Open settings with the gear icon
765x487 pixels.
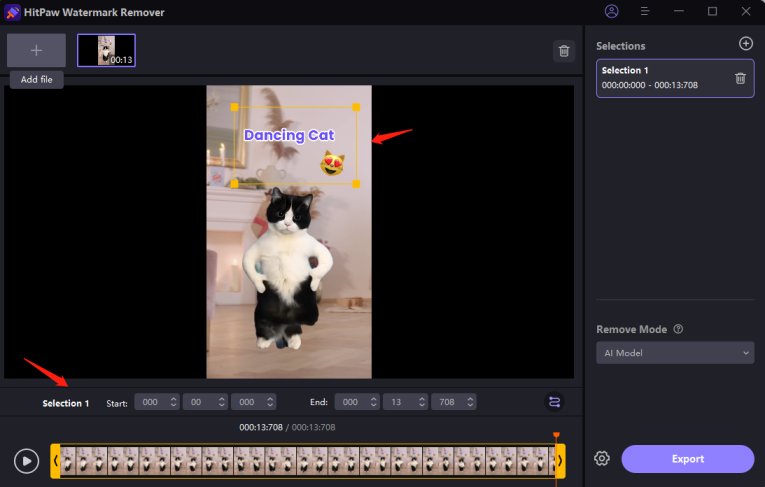(602, 459)
